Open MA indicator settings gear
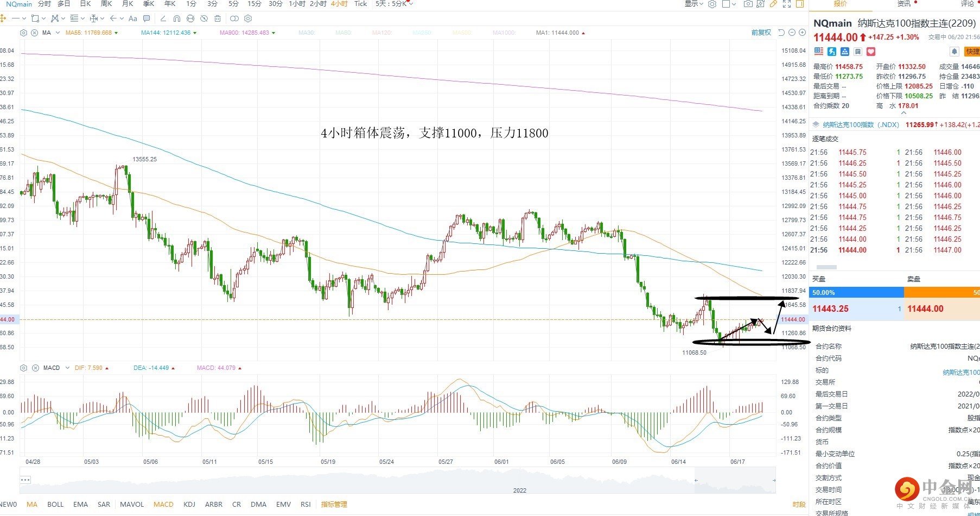Viewport: 980px width, 516px height. [23, 33]
